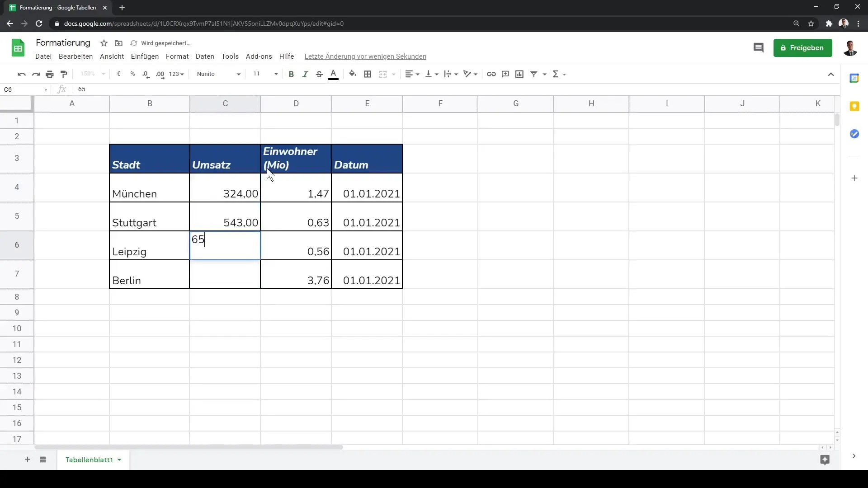Select column header C

tap(225, 103)
